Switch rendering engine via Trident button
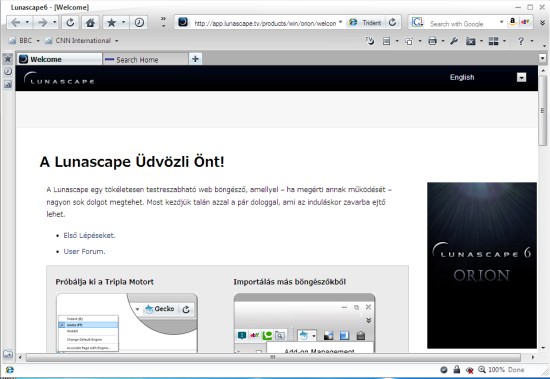This screenshot has height=379, width=550. (x=365, y=22)
